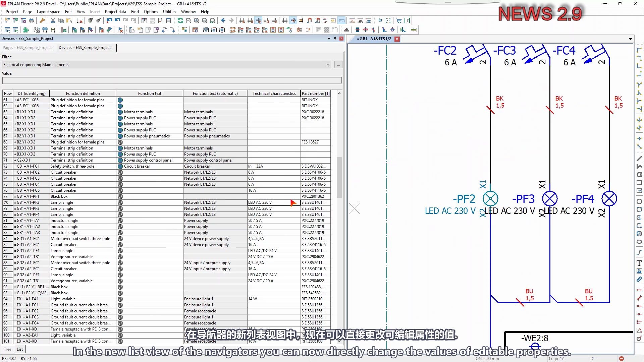Click the Zoom in magnifier icon
Image resolution: width=644 pixels, height=362 pixels.
[x=196, y=20]
